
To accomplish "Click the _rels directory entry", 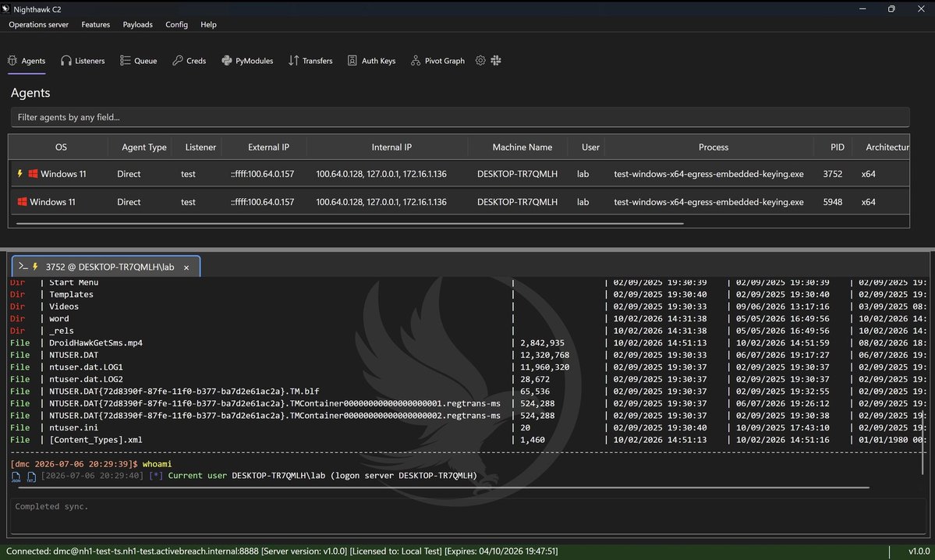I will (62, 331).
